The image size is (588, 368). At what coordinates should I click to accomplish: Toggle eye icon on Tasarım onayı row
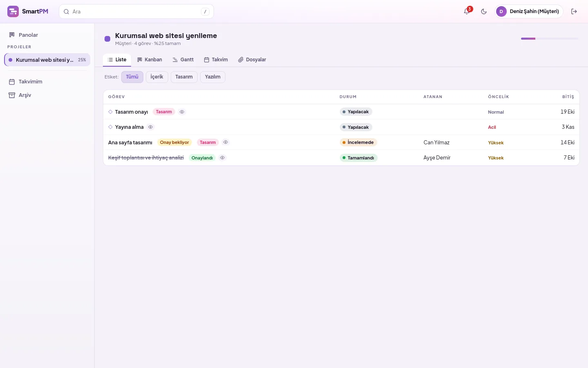point(182,112)
